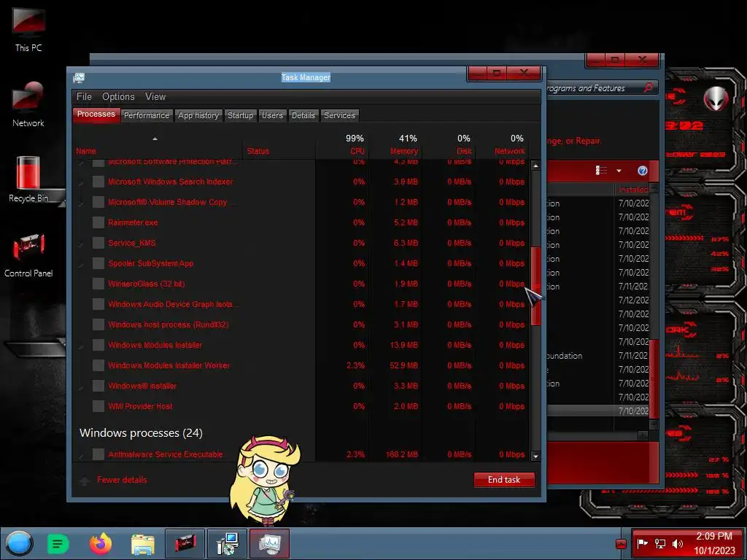Click the WinaeroGlass process icon
Screen dimensions: 747x560
(x=98, y=284)
